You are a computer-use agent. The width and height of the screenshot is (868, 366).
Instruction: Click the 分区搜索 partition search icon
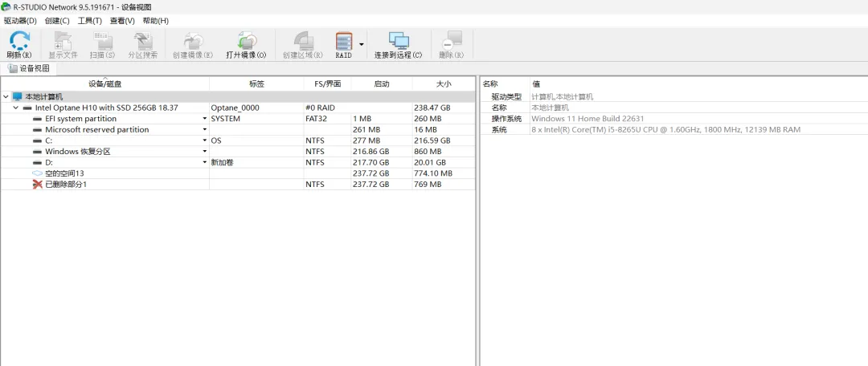point(143,41)
